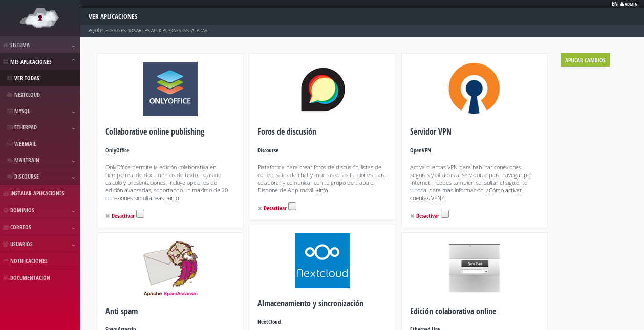Click the Anti spam heading
644x330 pixels.
[121, 311]
